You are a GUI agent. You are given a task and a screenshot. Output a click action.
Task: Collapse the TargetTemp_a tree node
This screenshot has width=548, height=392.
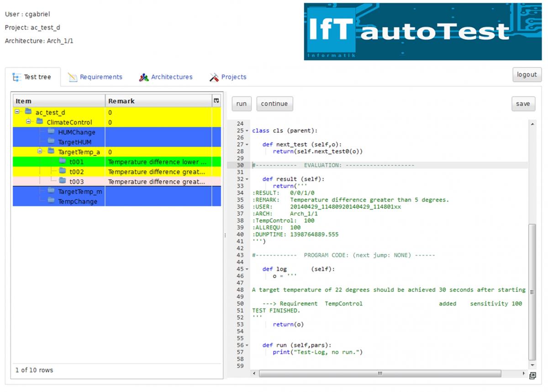click(40, 152)
